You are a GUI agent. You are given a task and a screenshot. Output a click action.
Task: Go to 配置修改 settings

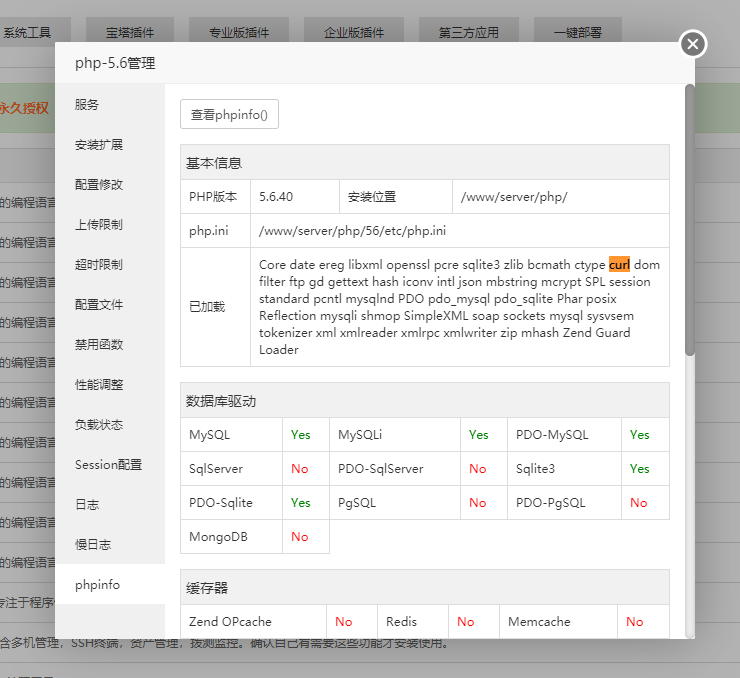[99, 185]
